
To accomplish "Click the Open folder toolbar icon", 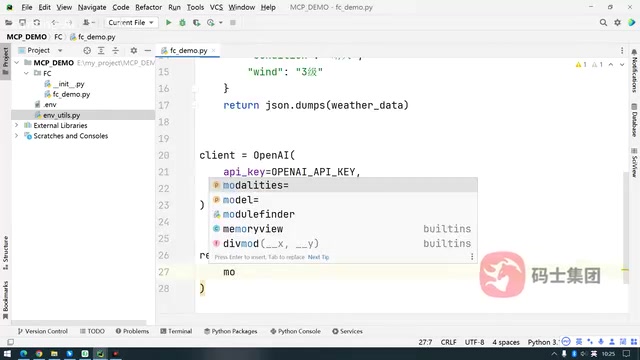I will (x=9, y=22).
